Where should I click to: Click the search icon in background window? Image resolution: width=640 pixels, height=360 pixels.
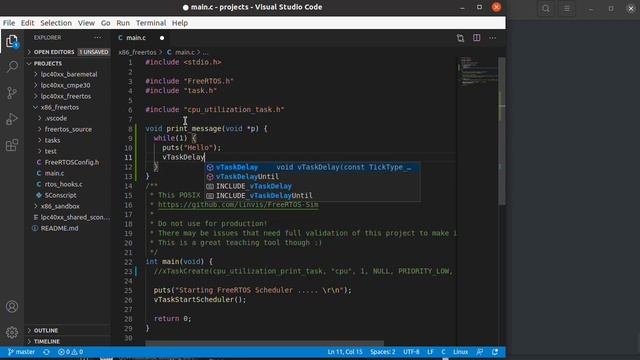(546, 9)
